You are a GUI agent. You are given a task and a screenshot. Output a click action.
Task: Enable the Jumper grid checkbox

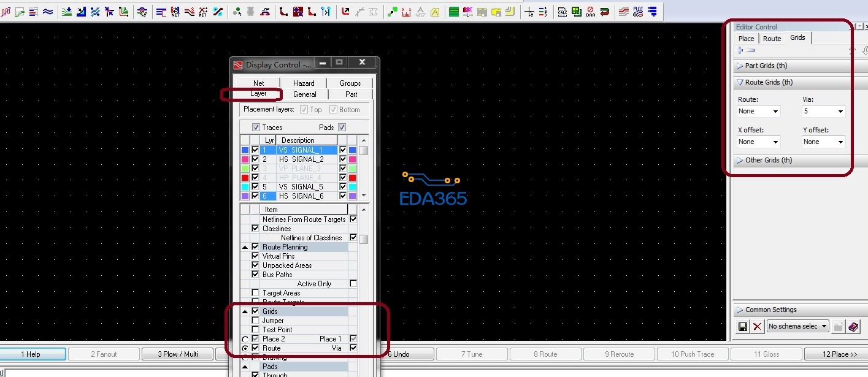[255, 321]
